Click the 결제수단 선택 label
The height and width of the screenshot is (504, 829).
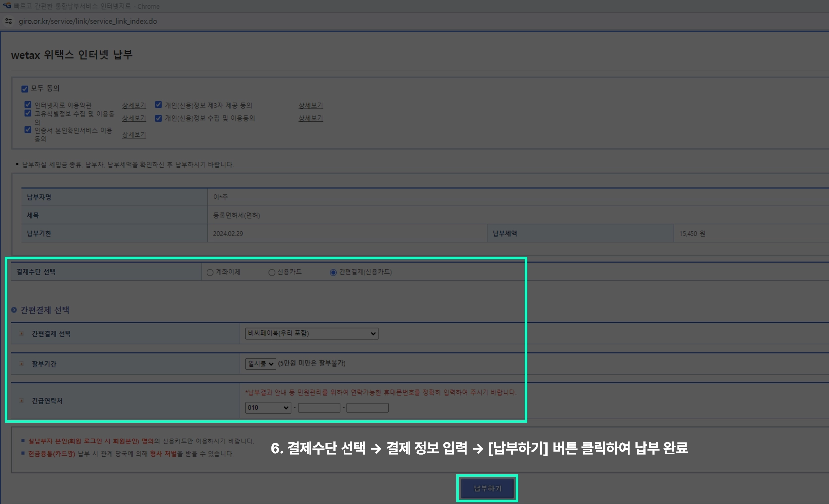(x=36, y=272)
